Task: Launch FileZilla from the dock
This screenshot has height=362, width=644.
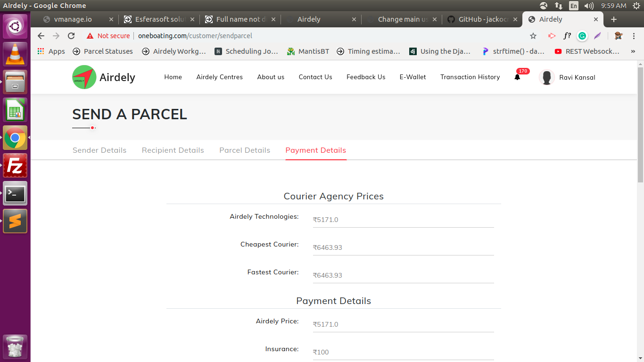Action: point(15,166)
